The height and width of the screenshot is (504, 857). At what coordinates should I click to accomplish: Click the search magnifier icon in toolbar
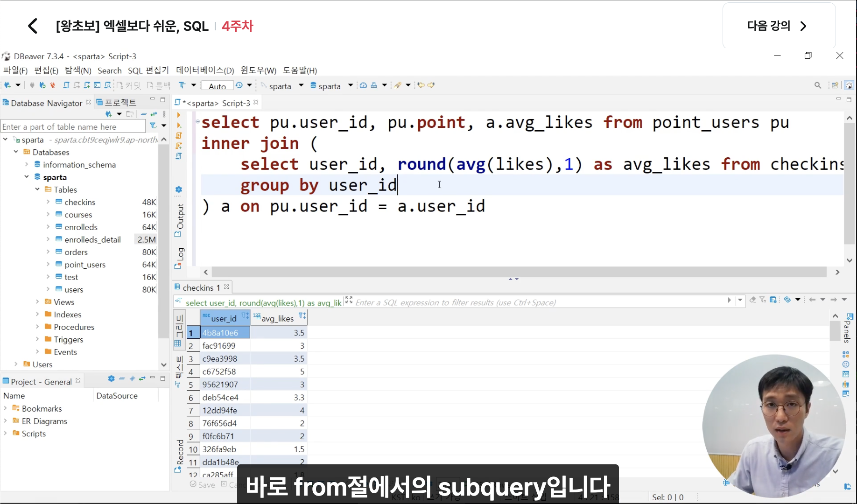[818, 85]
